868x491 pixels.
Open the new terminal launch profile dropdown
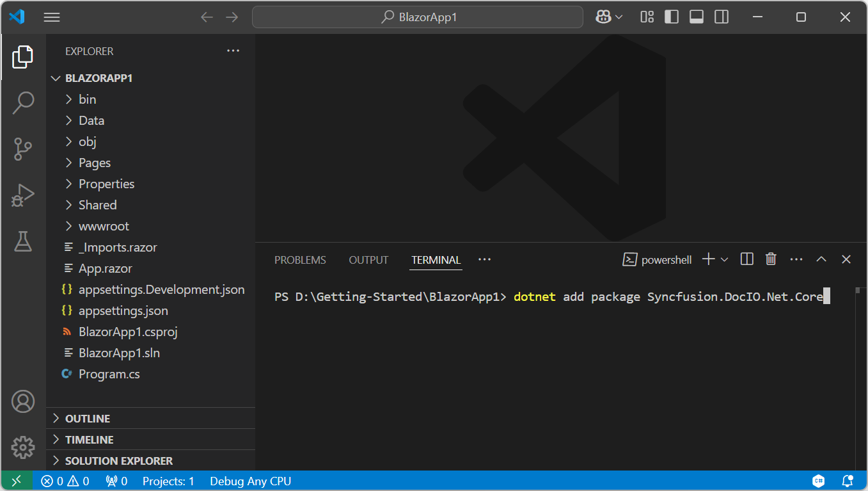point(725,259)
